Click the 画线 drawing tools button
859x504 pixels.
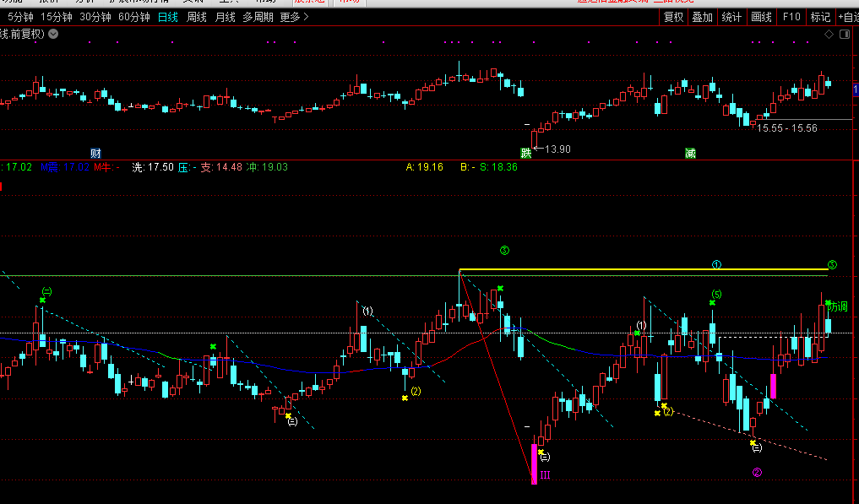coord(761,17)
